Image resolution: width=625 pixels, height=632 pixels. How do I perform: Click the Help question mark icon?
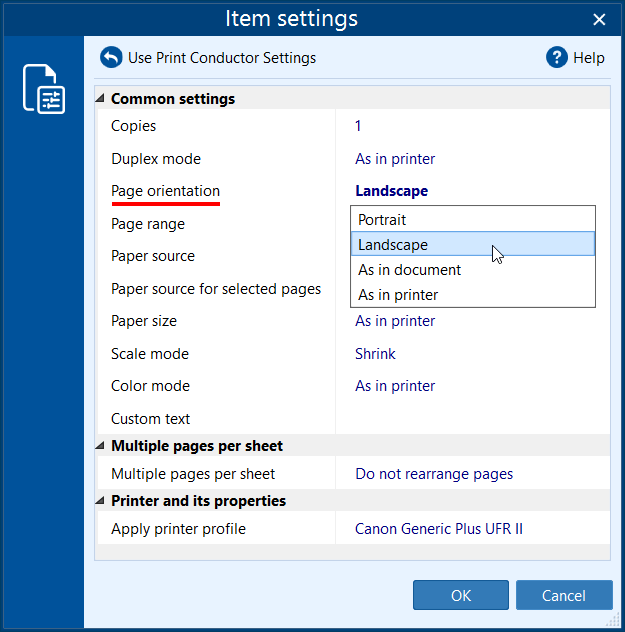click(557, 58)
